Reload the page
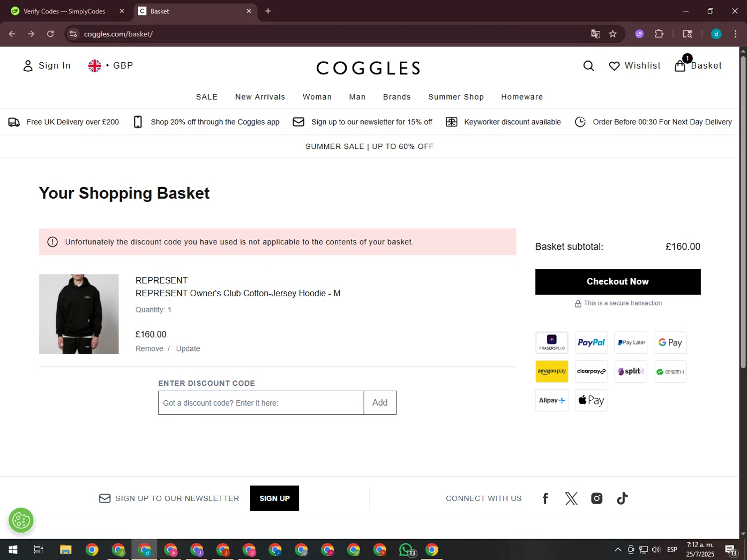Image resolution: width=747 pixels, height=560 pixels. click(50, 34)
